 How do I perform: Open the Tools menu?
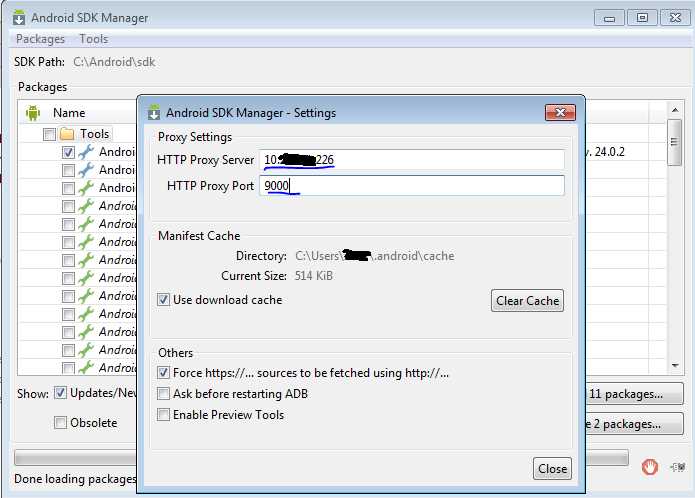tap(94, 39)
